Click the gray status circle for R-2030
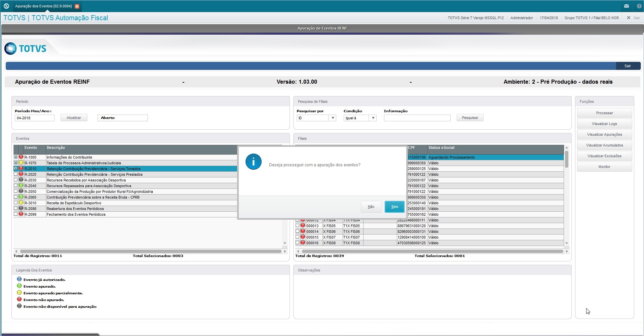This screenshot has height=336, width=644. [x=21, y=180]
